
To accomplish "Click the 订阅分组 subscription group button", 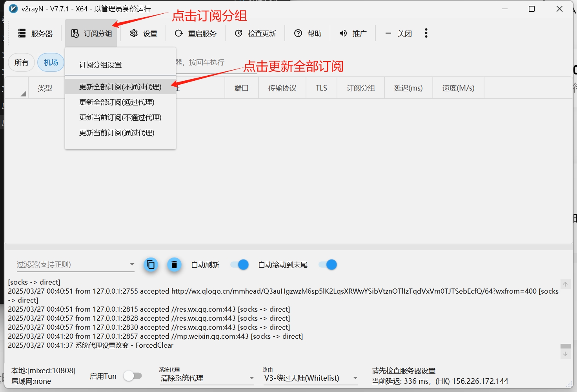I will point(91,33).
